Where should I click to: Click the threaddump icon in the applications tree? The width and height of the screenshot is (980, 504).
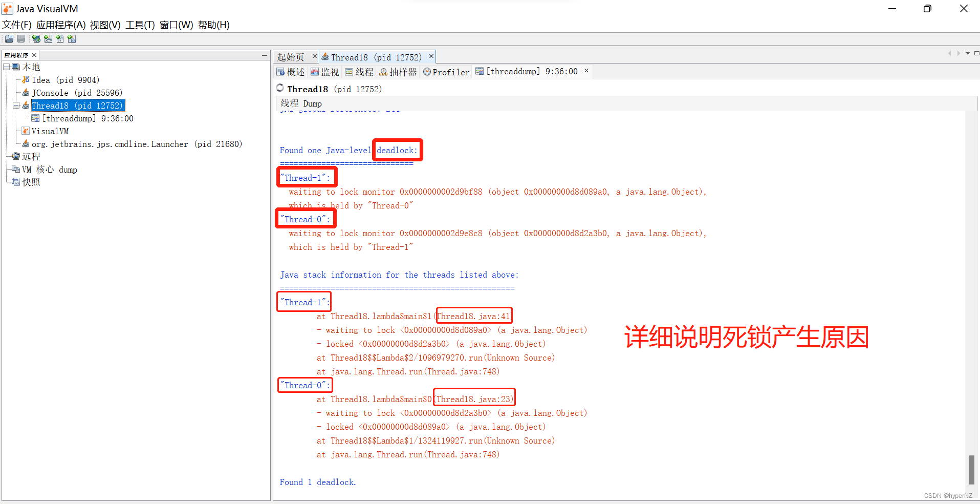pyautogui.click(x=35, y=118)
